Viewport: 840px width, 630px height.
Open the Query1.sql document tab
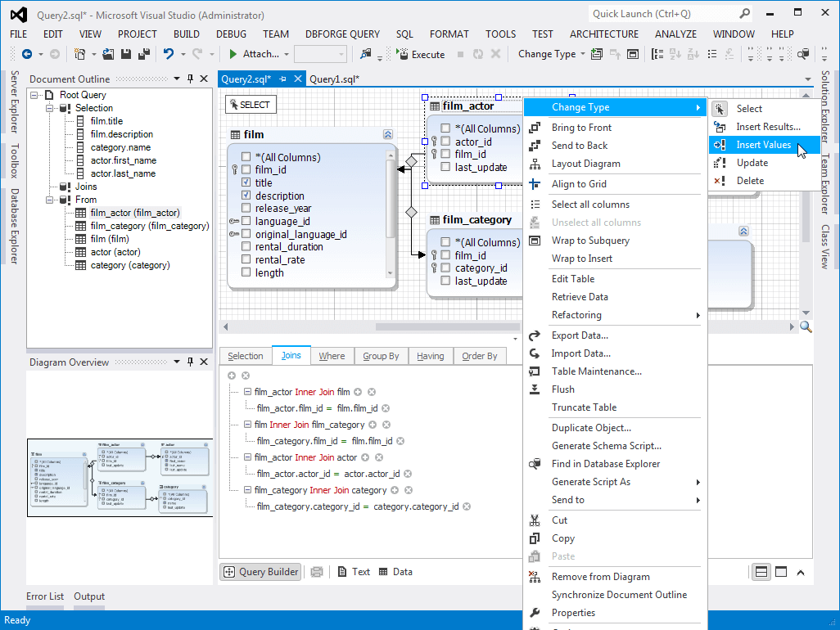334,79
